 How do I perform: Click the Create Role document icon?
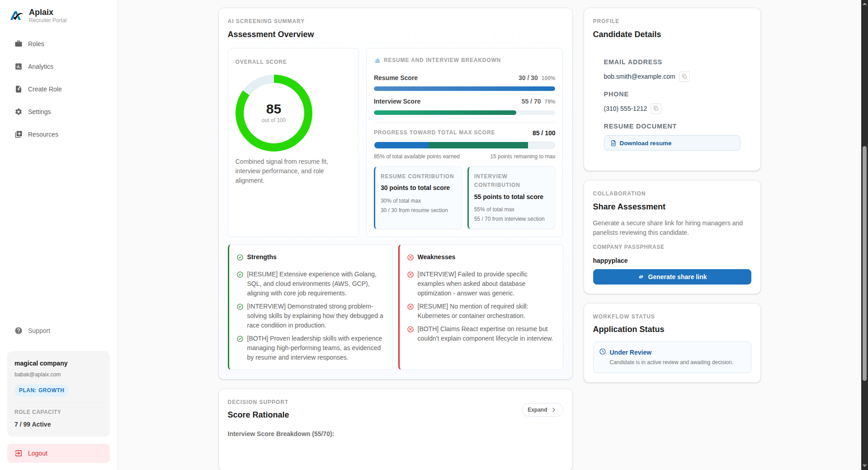click(x=19, y=89)
